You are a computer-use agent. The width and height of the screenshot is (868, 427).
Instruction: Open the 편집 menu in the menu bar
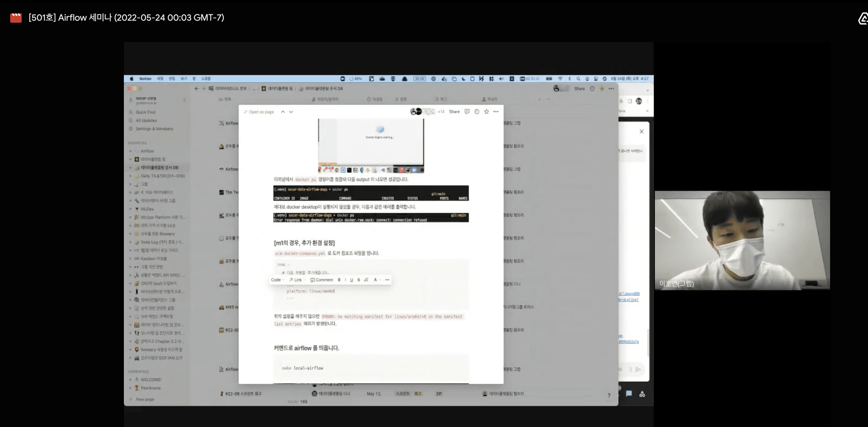(172, 79)
